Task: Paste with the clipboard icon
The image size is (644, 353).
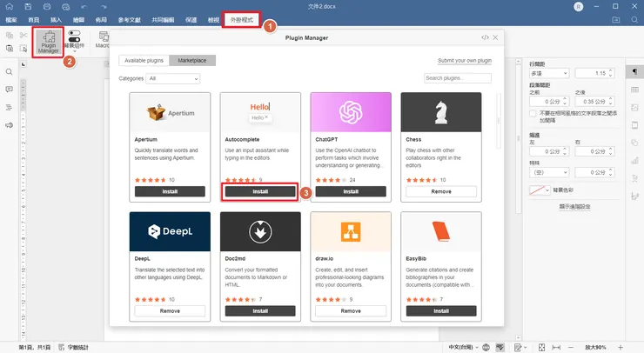Action: pyautogui.click(x=10, y=49)
